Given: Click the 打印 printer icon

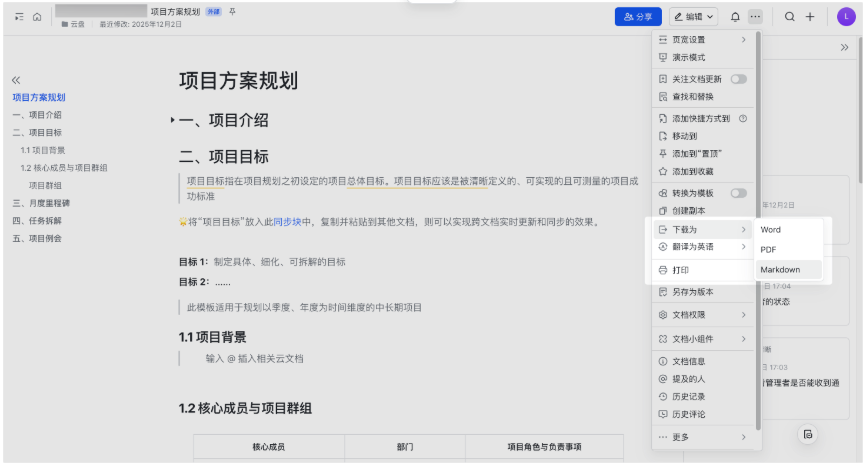Looking at the screenshot, I should click(663, 270).
